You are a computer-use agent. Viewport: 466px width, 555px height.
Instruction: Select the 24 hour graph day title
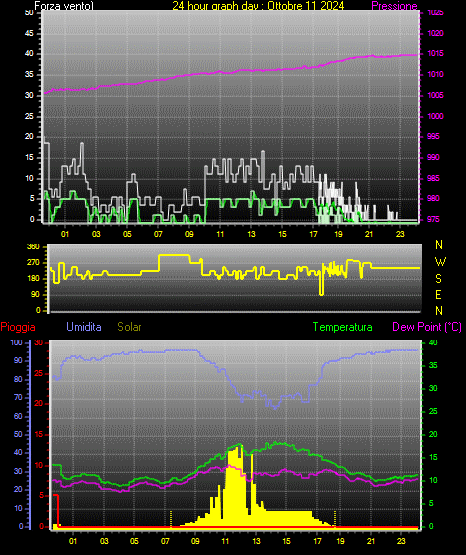click(x=258, y=6)
